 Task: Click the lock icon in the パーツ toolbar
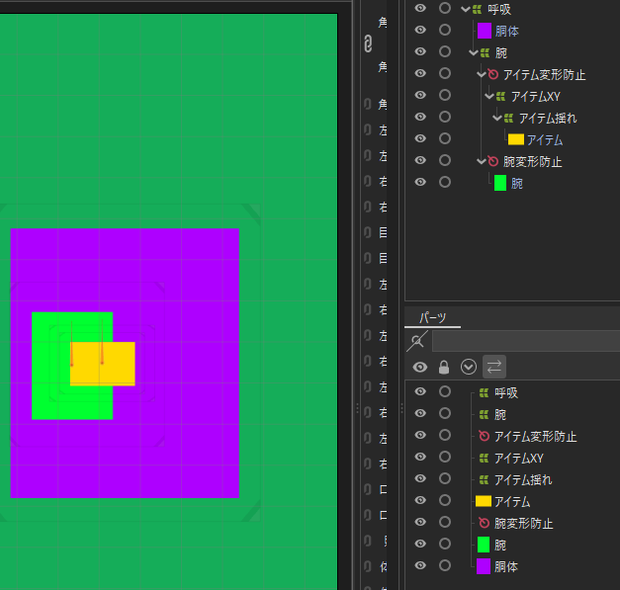444,367
